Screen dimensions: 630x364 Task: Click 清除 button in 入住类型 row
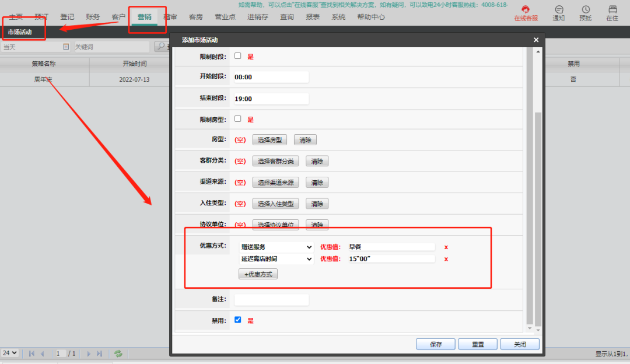(317, 204)
